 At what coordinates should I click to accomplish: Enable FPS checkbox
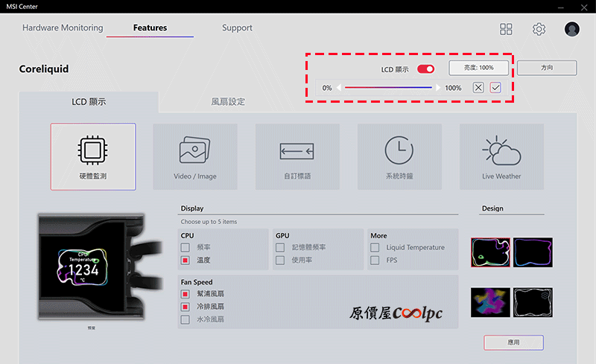point(375,261)
